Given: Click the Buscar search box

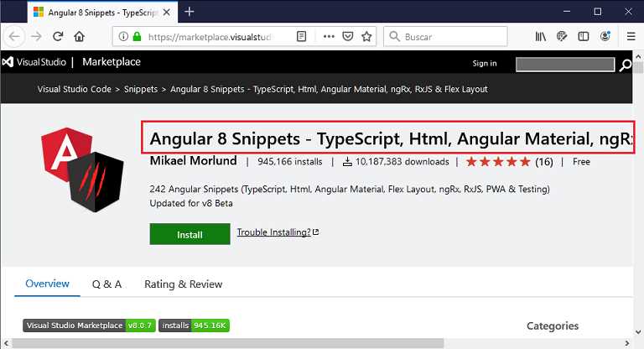Looking at the screenshot, I should pos(445,37).
